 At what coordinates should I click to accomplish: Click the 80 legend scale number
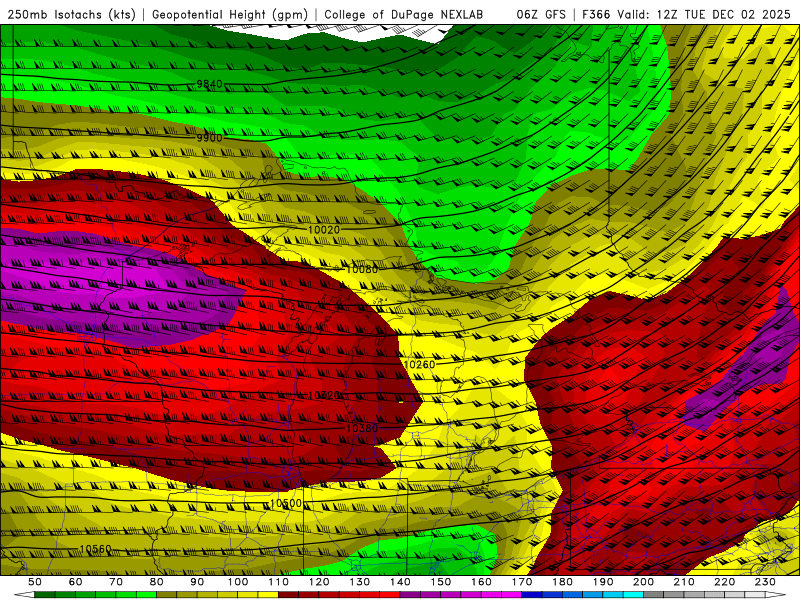click(157, 582)
